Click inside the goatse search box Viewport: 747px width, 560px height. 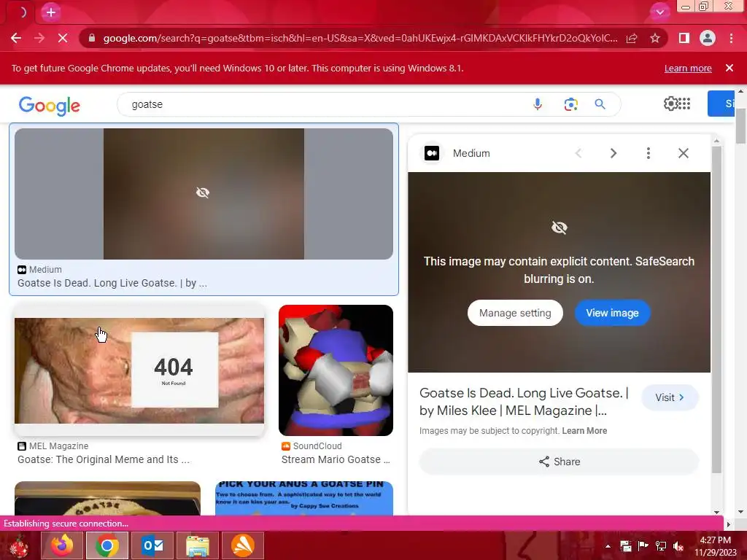click(324, 104)
